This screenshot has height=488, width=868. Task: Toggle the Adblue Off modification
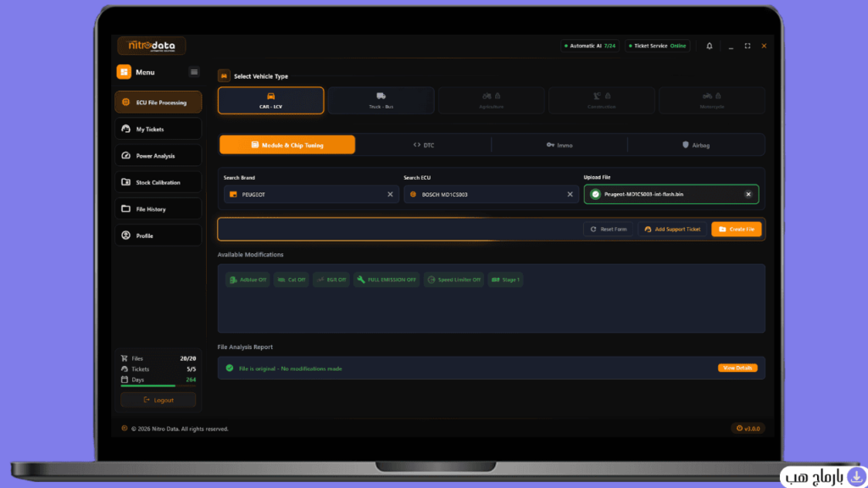coord(248,280)
